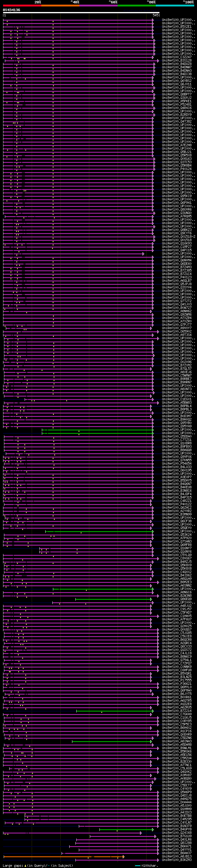Select hit label UniRef100_Q3TC53
The width and height of the screenshot is (197, 868).
(176, 162)
